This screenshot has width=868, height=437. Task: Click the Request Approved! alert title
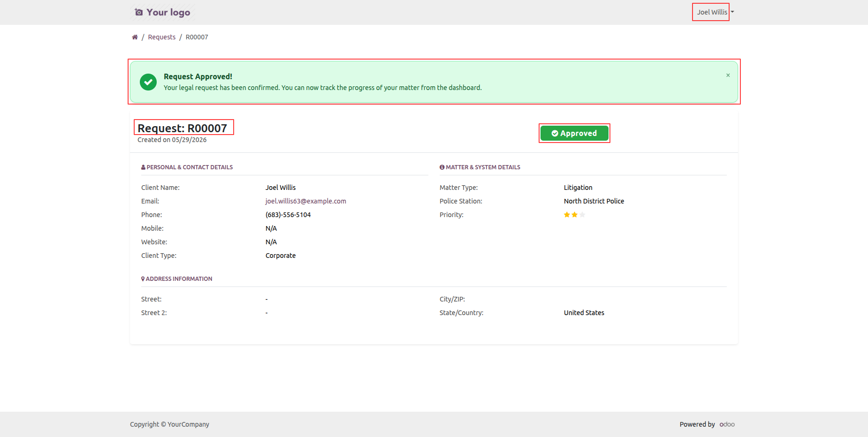coord(198,76)
